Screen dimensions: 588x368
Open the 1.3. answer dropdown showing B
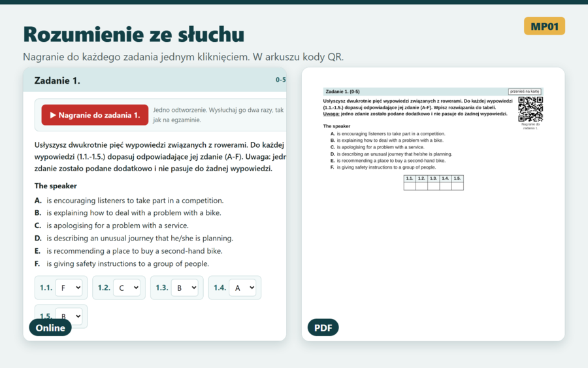tap(185, 288)
